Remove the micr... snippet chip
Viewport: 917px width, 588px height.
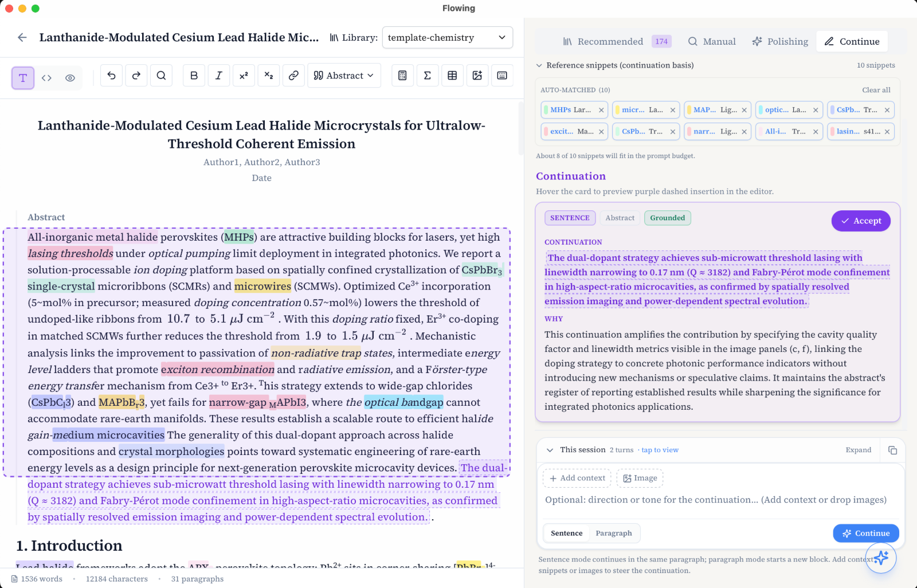click(x=673, y=110)
